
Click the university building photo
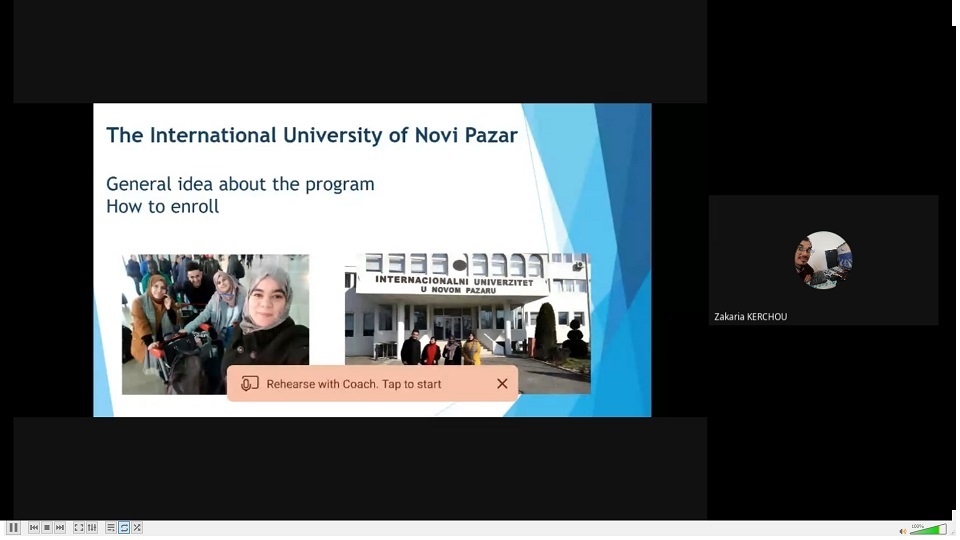pos(468,323)
